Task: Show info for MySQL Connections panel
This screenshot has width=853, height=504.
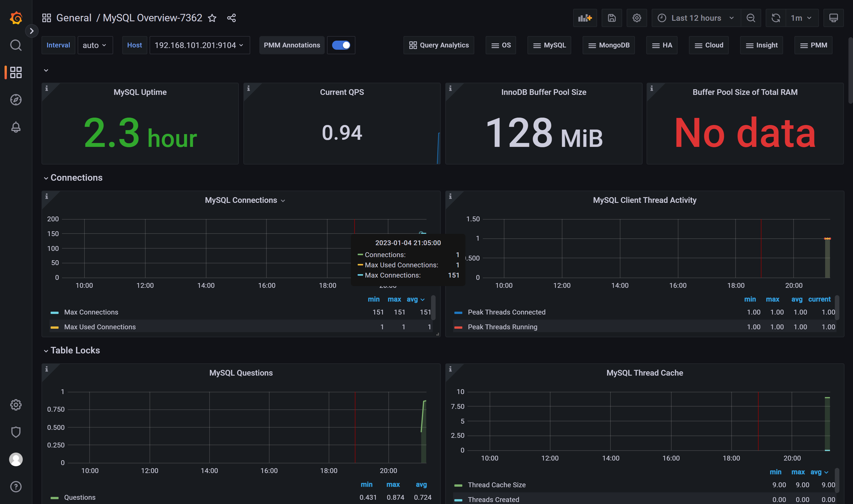Action: (x=47, y=196)
